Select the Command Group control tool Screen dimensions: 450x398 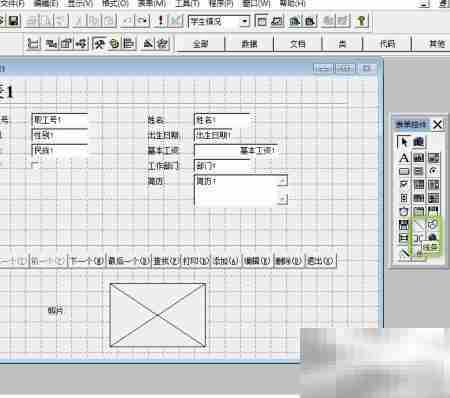(419, 171)
